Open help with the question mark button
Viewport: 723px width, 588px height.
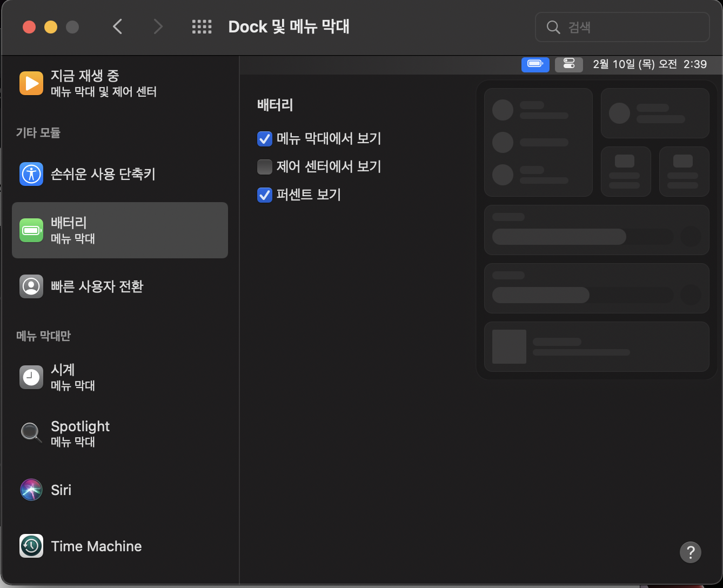click(x=691, y=552)
